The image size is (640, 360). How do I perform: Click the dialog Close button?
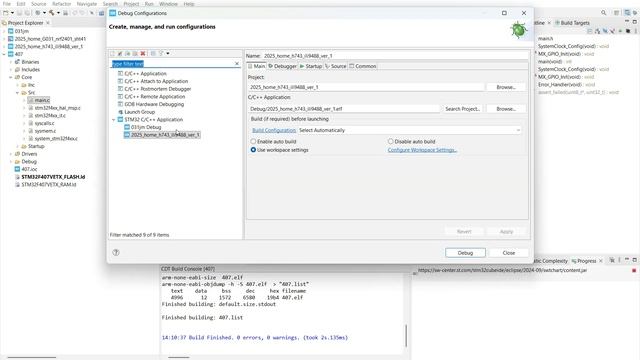[x=509, y=253]
